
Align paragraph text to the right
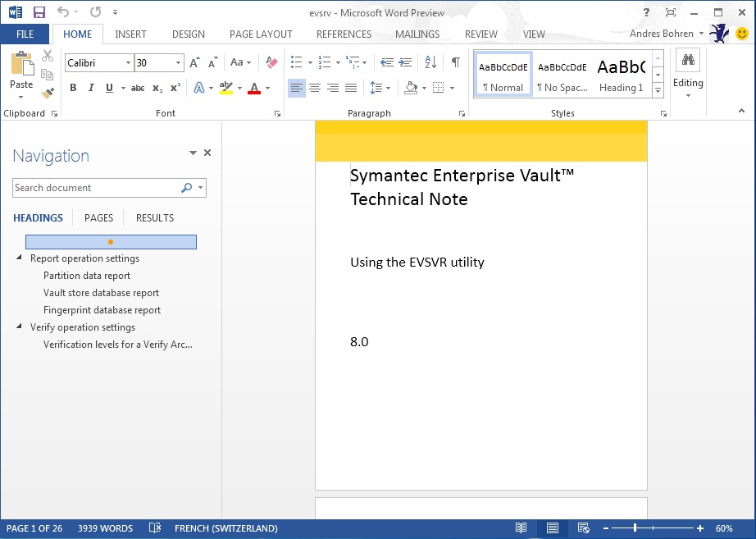pyautogui.click(x=333, y=88)
